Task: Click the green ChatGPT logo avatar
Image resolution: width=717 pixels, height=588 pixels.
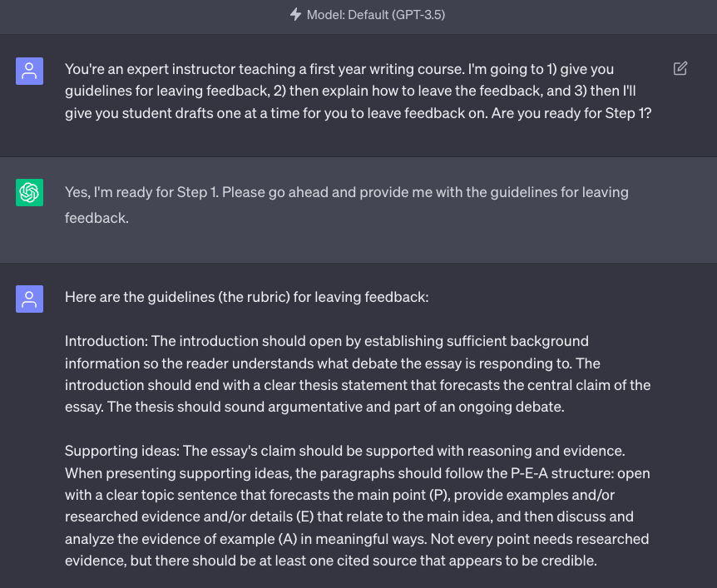Action: tap(29, 193)
